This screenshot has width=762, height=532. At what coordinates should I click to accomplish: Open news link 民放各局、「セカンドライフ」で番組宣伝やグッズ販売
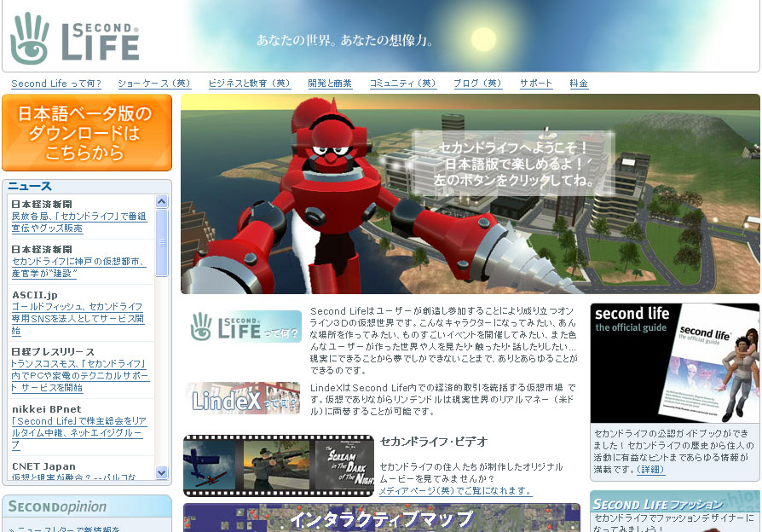click(x=79, y=223)
